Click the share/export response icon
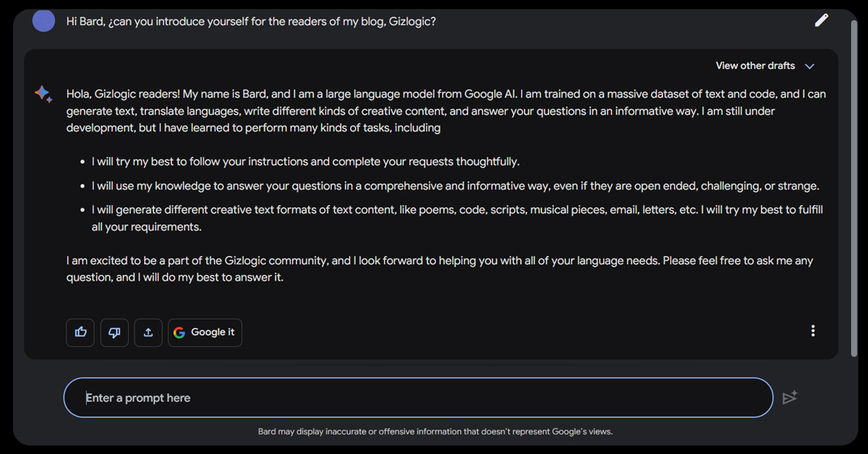 pyautogui.click(x=148, y=332)
